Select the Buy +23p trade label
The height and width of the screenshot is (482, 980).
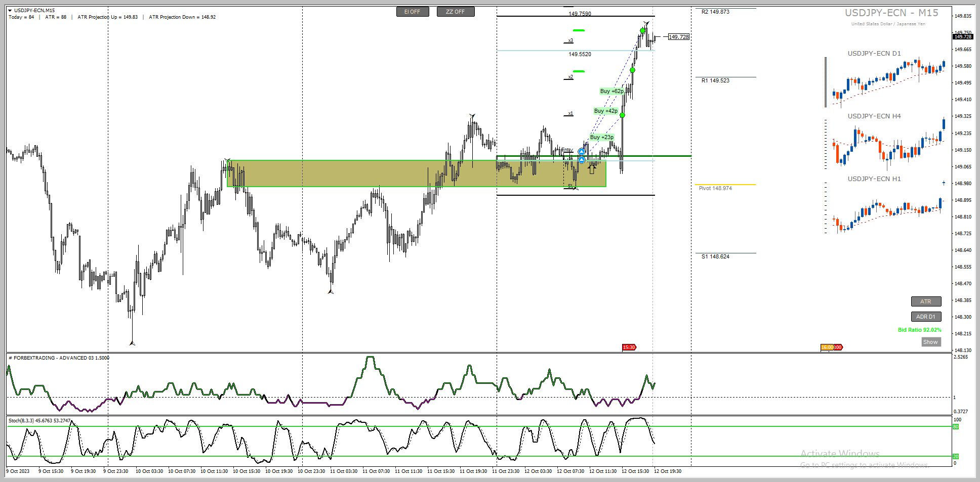pyautogui.click(x=601, y=137)
